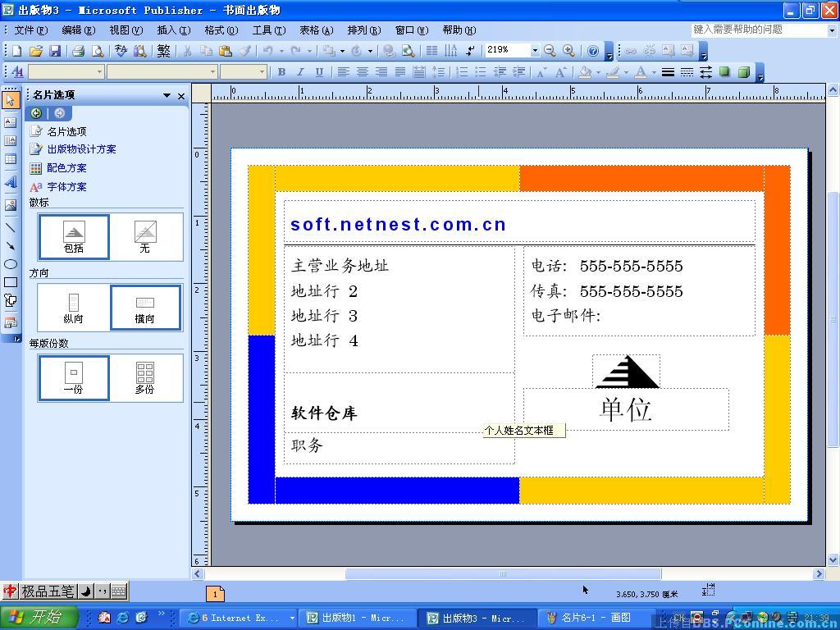Viewport: 840px width, 630px height.
Task: Open the AutoShapes tool
Action: pos(10,300)
